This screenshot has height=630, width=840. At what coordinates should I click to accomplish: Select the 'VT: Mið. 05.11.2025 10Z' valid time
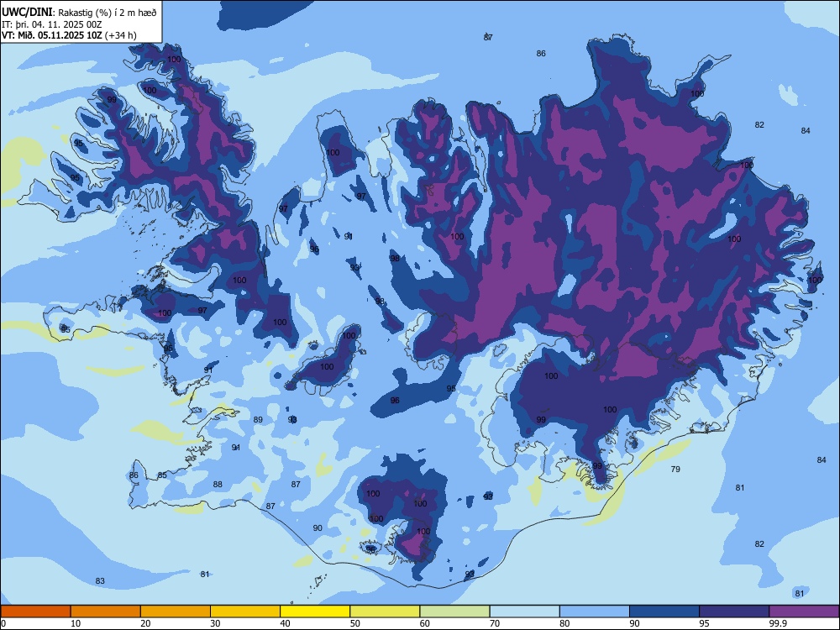(x=52, y=35)
